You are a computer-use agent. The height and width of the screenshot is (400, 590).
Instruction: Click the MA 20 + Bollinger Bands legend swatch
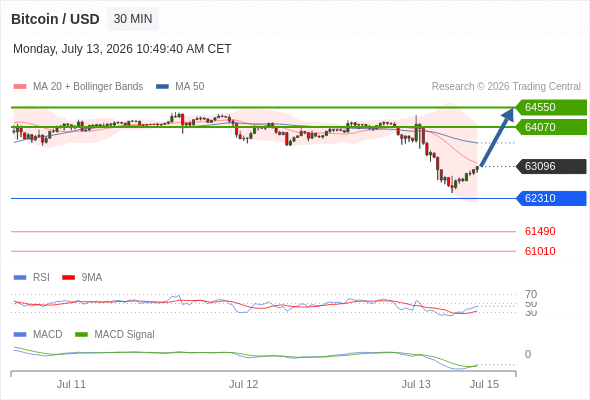[20, 87]
